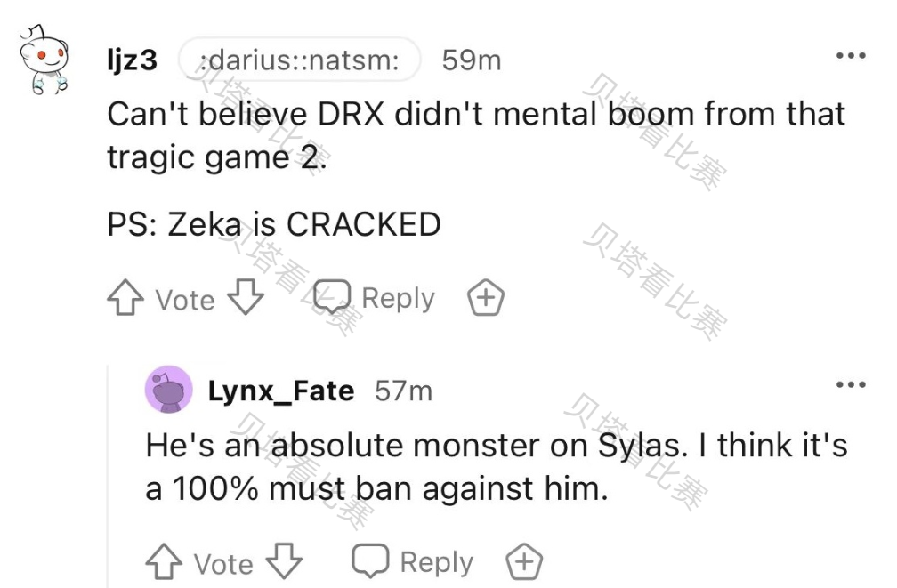The height and width of the screenshot is (588, 897).
Task: Reply to ljz3's comment
Action: [x=377, y=298]
